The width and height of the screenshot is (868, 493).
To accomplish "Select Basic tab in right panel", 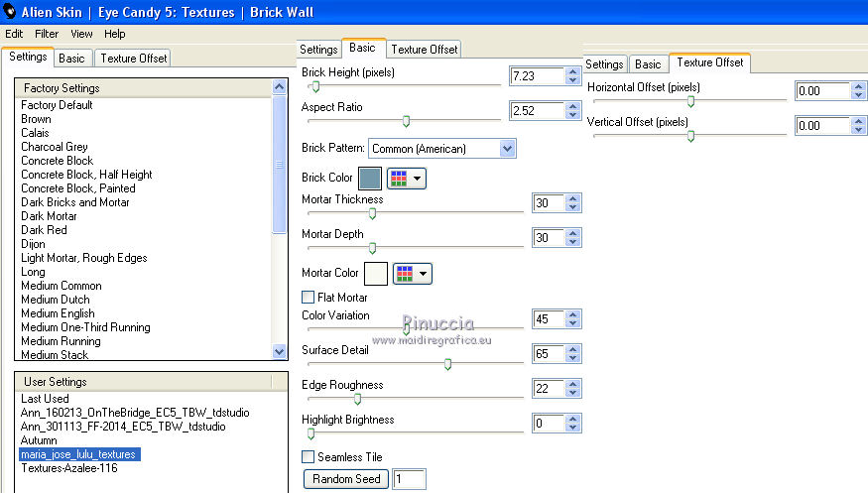I will pos(648,64).
